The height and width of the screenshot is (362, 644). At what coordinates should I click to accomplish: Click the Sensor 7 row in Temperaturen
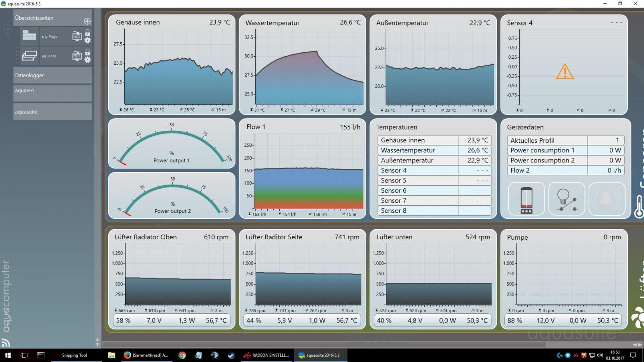[435, 200]
